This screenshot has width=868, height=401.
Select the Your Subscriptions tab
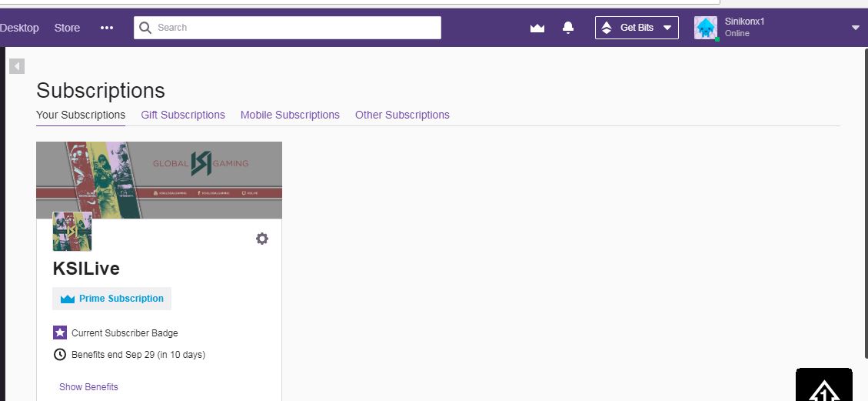pos(81,115)
